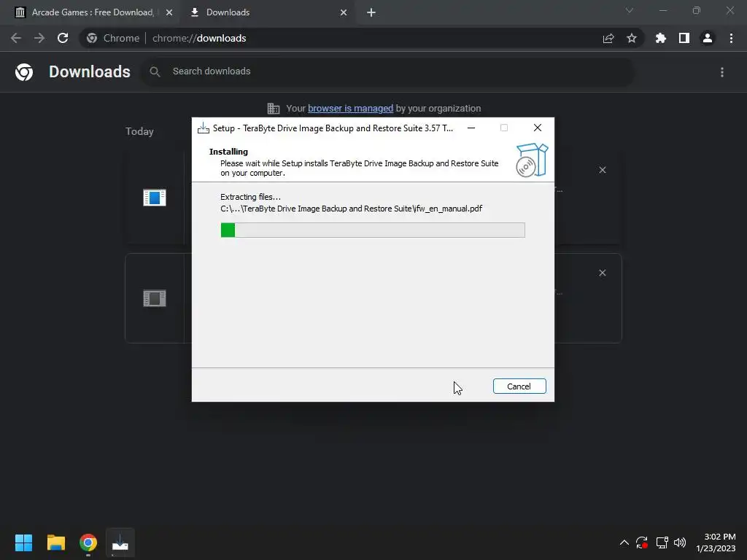Reload the downloads page

63,38
